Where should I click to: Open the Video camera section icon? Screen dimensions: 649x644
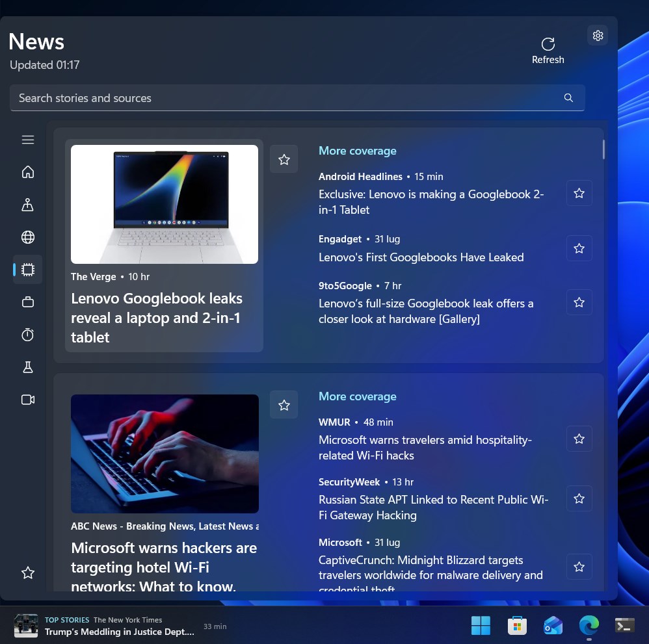28,400
